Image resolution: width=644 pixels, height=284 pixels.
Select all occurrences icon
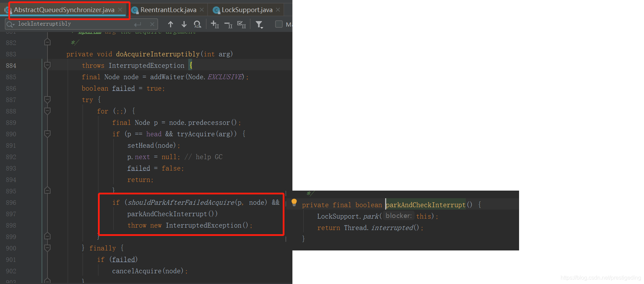[242, 24]
